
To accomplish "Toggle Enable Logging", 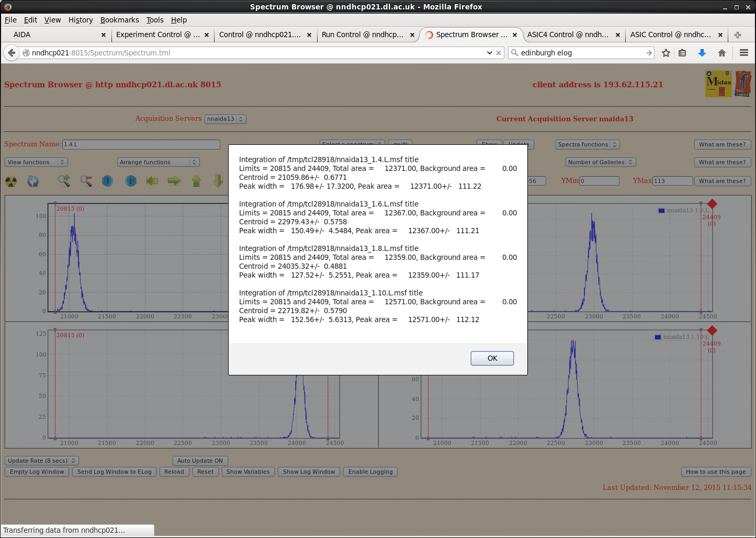I will tap(370, 472).
